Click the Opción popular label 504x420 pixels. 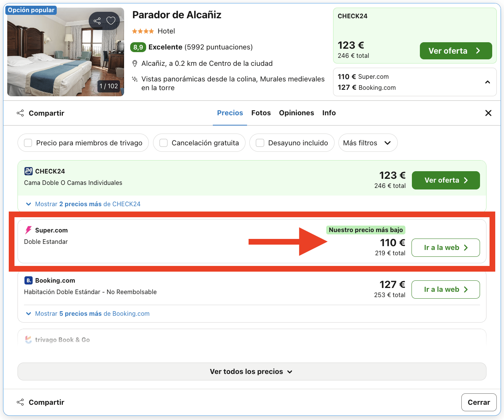click(x=31, y=10)
